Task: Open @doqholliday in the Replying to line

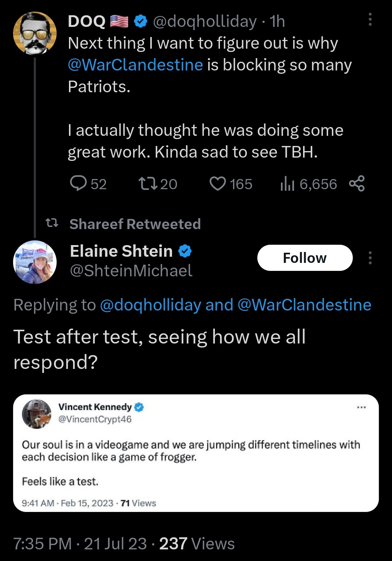Action: 150,305
